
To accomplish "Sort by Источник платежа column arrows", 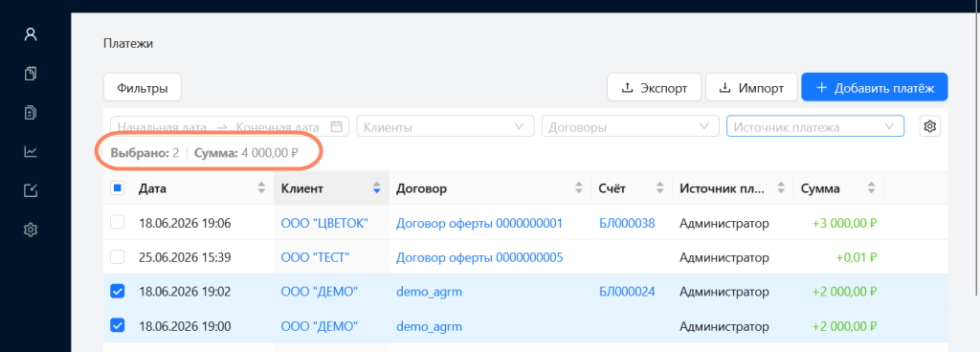I will (780, 188).
